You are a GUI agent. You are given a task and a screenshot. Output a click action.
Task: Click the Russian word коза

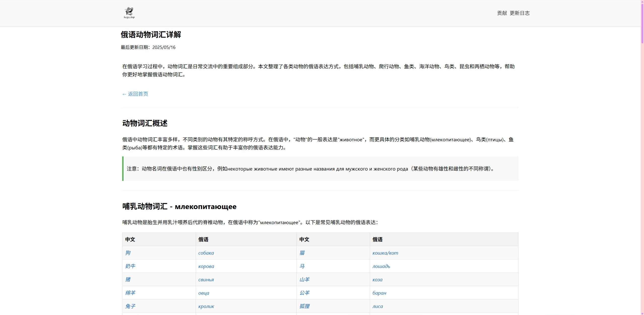pos(377,279)
